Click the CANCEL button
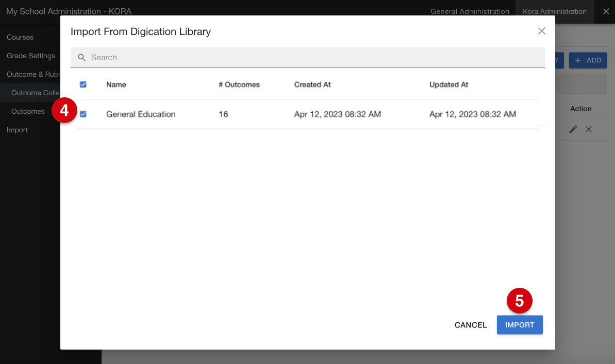The image size is (615, 364). (471, 325)
